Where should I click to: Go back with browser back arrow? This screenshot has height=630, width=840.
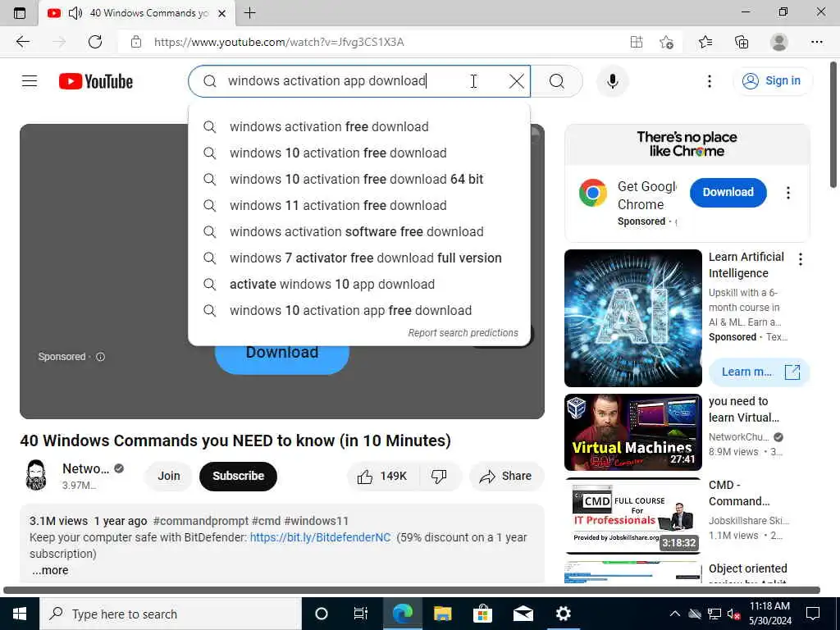[x=22, y=42]
